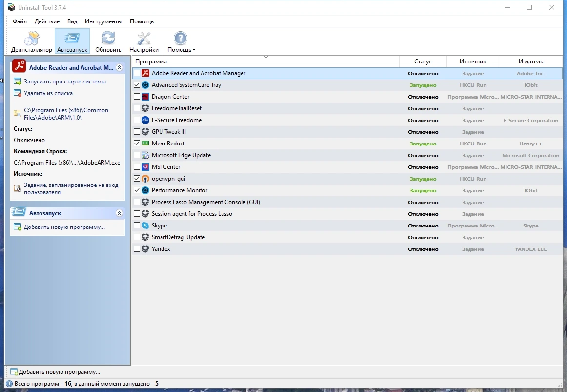Open the Инструменты menu

click(x=103, y=21)
